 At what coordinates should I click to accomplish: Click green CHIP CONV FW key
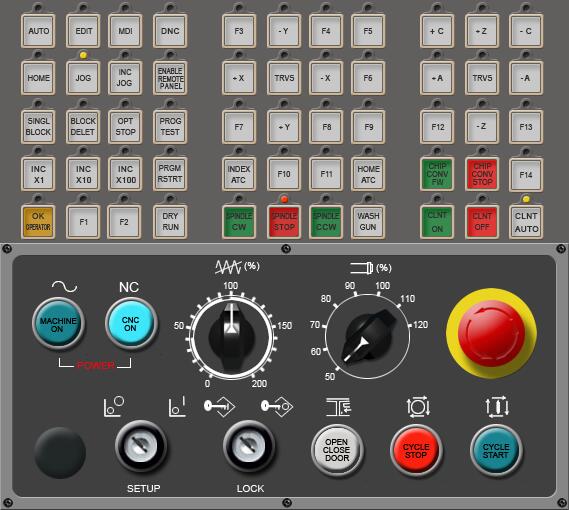tap(437, 174)
